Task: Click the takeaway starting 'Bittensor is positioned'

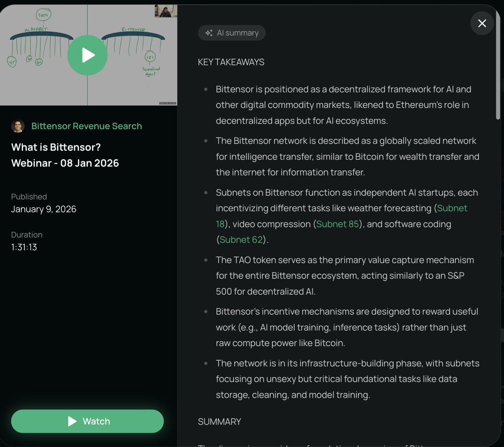Action: (344, 105)
